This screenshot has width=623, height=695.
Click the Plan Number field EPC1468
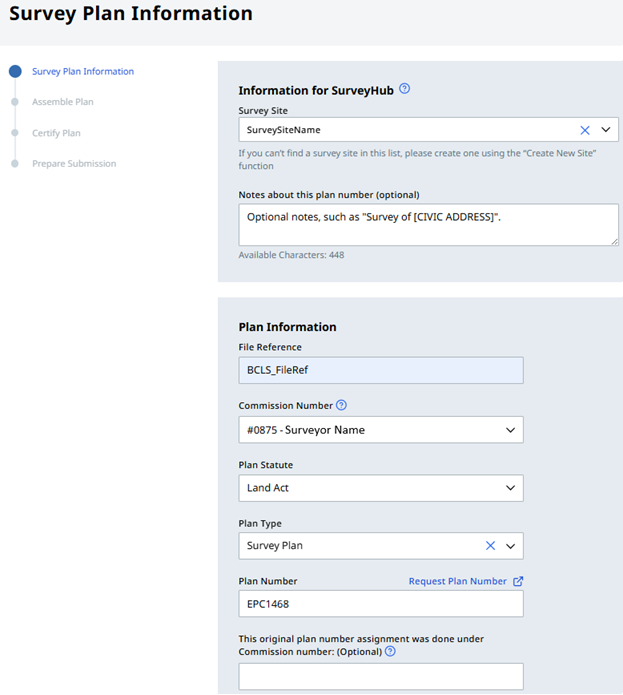click(380, 604)
